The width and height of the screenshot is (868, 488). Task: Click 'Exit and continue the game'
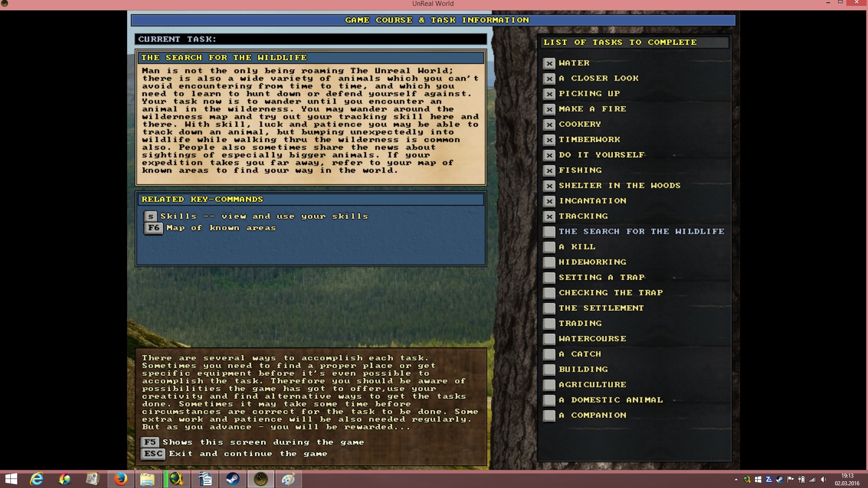248,454
